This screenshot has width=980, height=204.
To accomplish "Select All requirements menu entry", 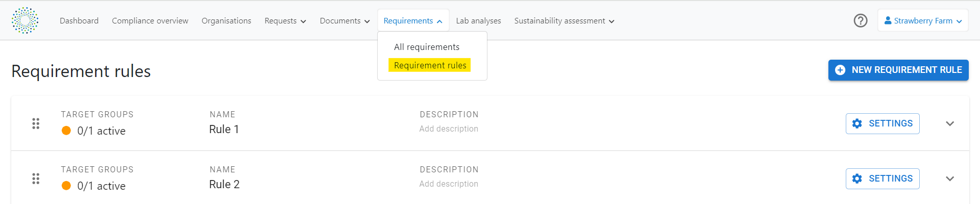I will point(427,47).
